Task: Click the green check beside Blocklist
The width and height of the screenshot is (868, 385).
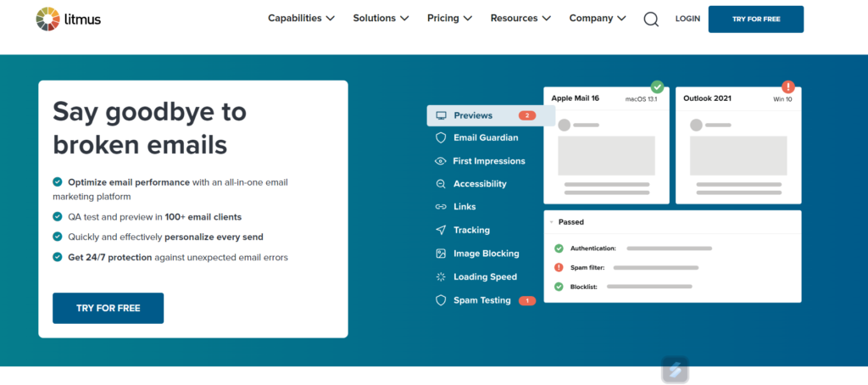Action: tap(559, 287)
